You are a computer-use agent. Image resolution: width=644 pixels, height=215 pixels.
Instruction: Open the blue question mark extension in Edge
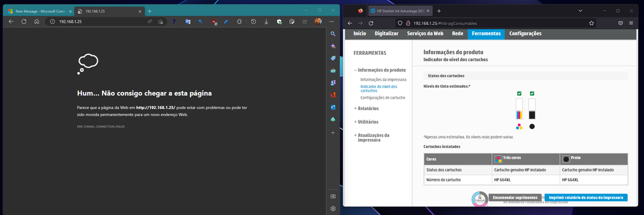click(x=174, y=21)
